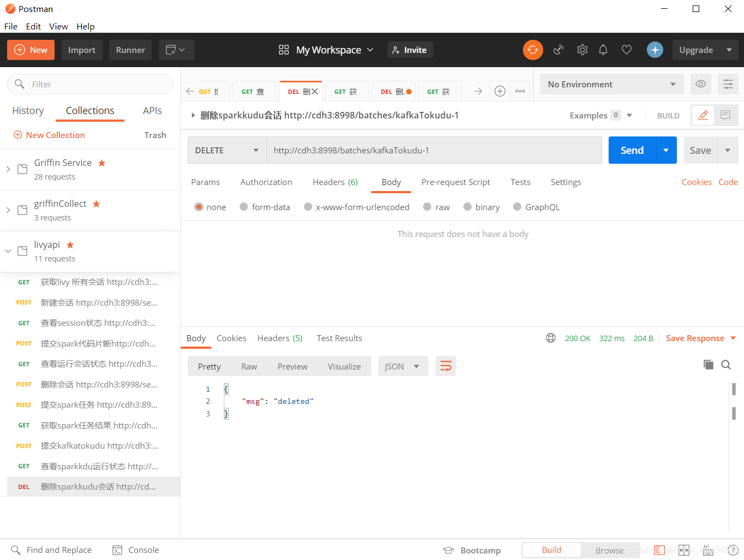Viewport: 744px width, 560px height.
Task: Open the No Environment dropdown
Action: tap(612, 84)
